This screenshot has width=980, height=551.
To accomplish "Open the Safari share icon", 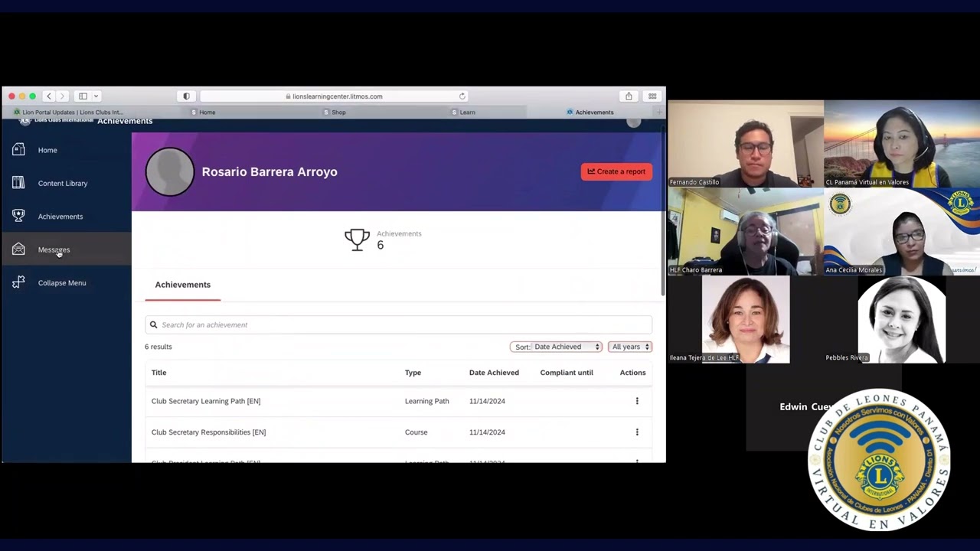I will [x=629, y=96].
